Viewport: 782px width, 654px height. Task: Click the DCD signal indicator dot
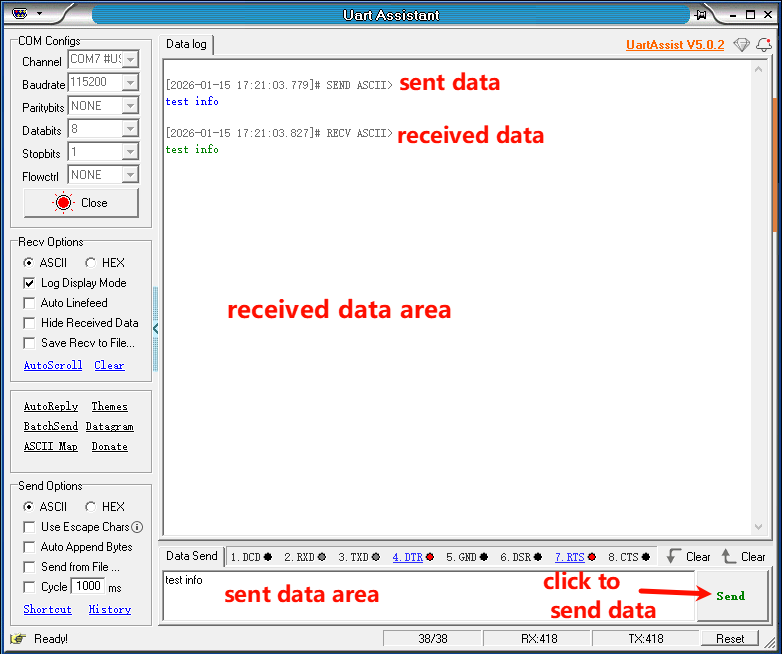(x=268, y=557)
